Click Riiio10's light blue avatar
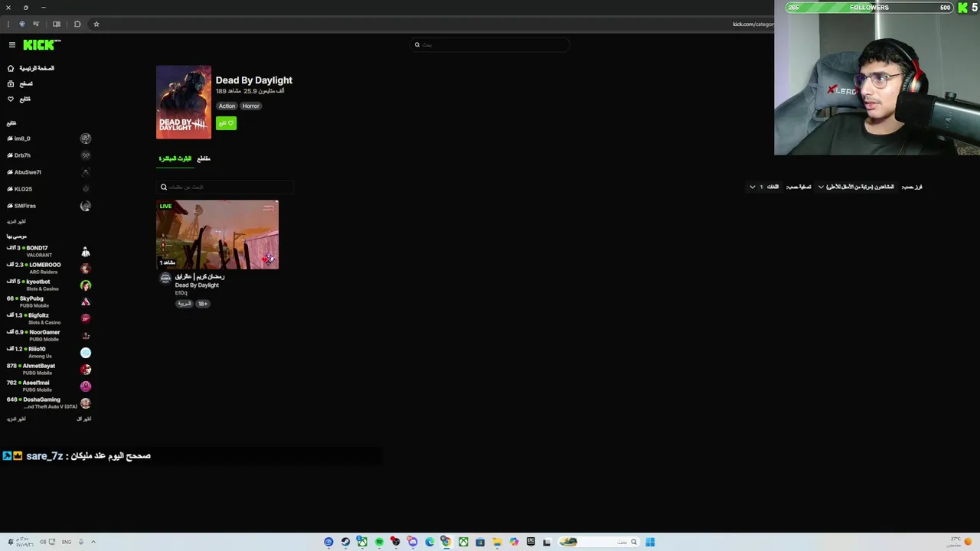The image size is (980, 551). 86,353
